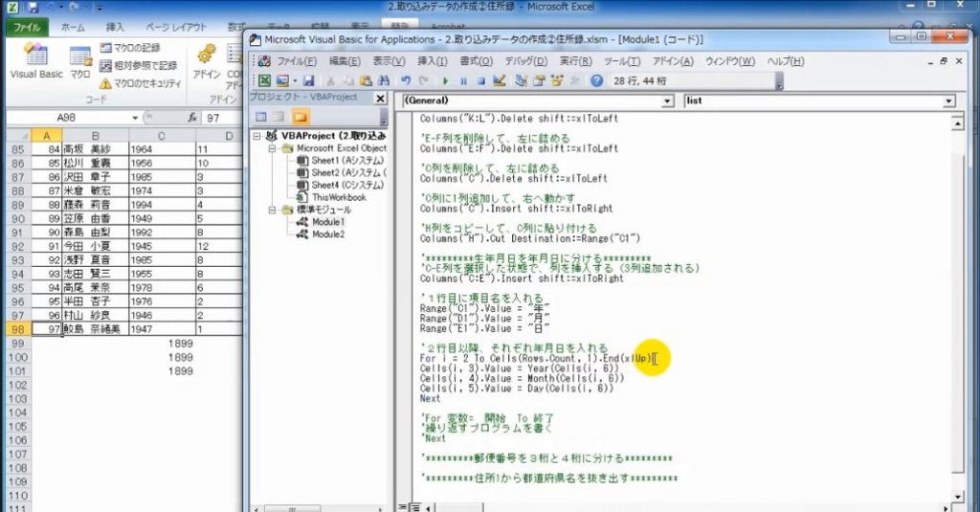Switch to the ホーム tab in Excel

coord(73,28)
